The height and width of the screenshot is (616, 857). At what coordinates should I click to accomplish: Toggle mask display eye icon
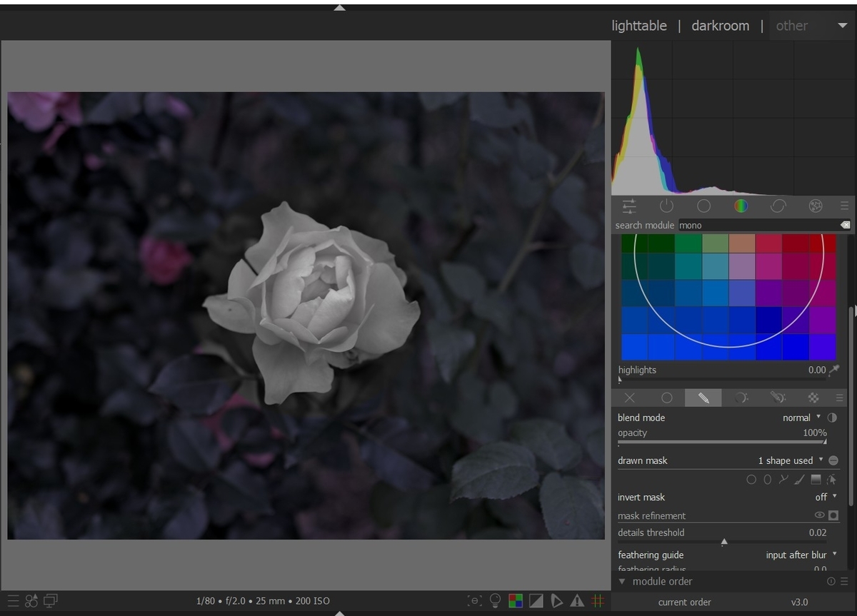tap(820, 515)
